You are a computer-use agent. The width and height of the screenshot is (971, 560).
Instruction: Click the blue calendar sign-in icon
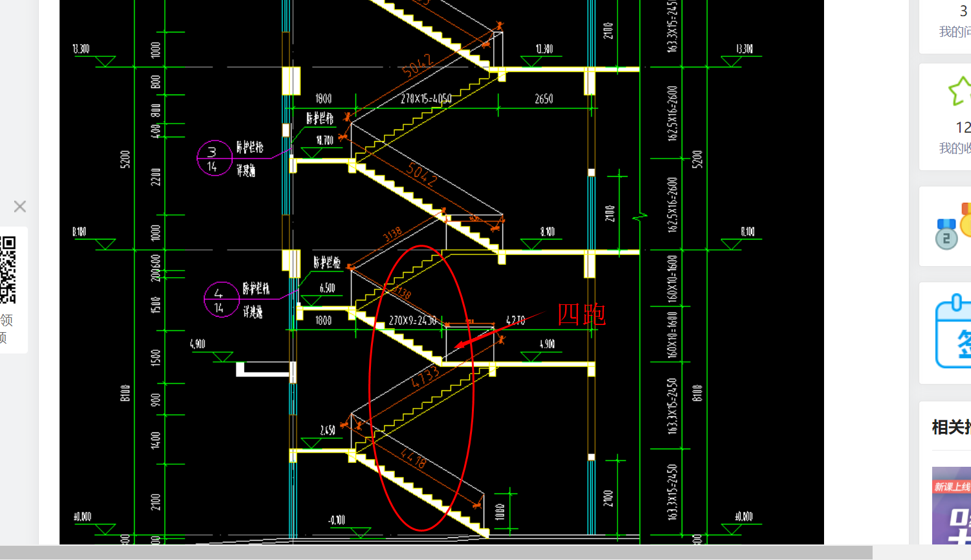click(954, 331)
